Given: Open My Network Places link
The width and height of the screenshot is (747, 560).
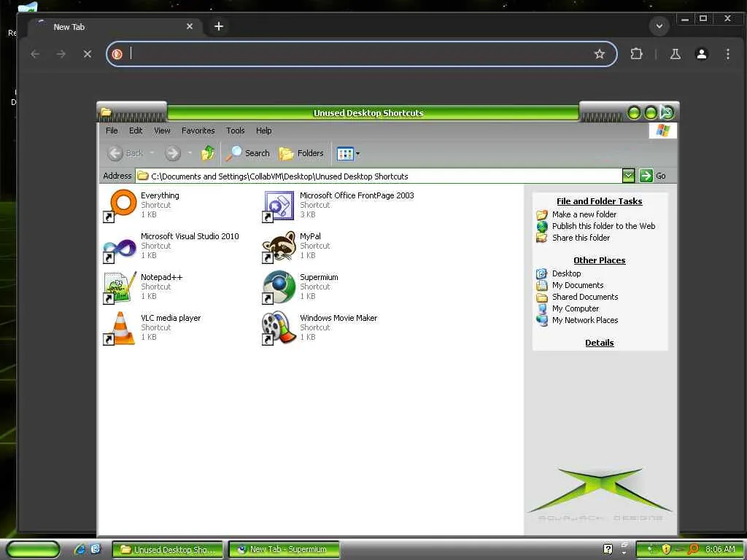Looking at the screenshot, I should [x=585, y=320].
